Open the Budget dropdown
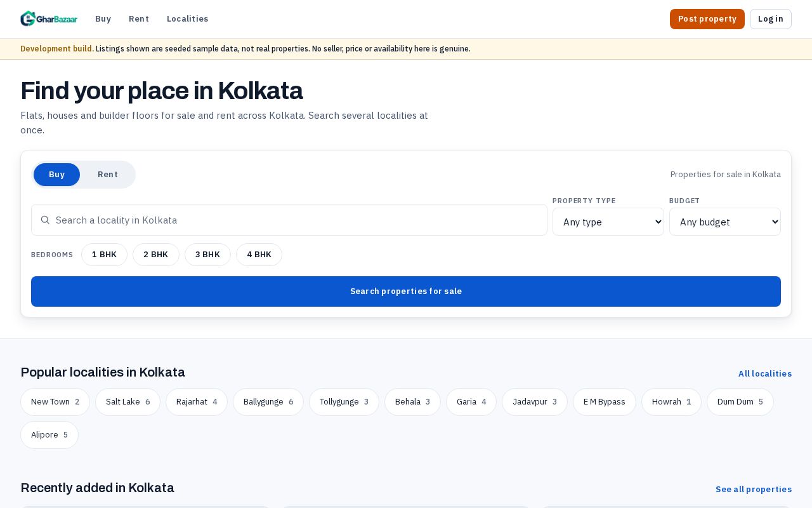The image size is (812, 508). click(x=725, y=222)
